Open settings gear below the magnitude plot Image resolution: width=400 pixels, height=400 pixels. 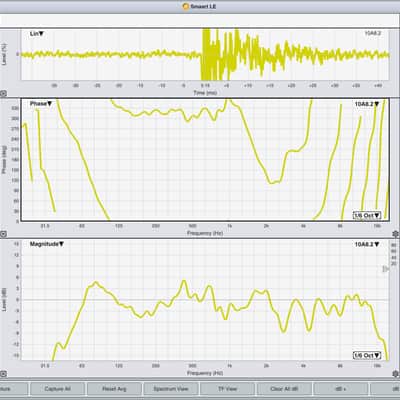coord(396,373)
